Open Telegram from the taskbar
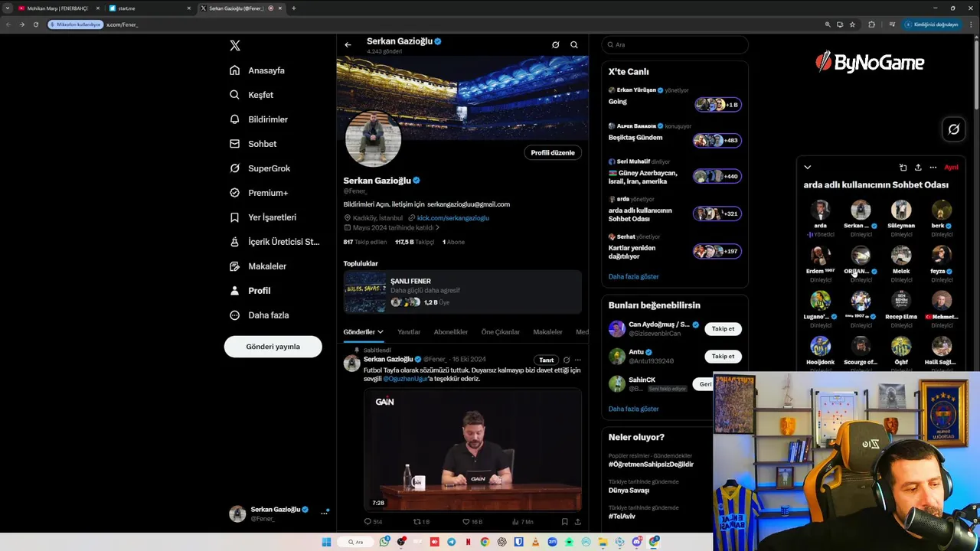This screenshot has height=551, width=980. click(451, 542)
